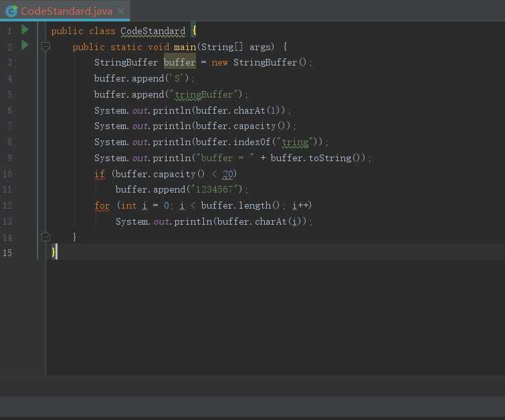Close the CodeStandard.java tab
The width and height of the screenshot is (505, 420).
[121, 11]
